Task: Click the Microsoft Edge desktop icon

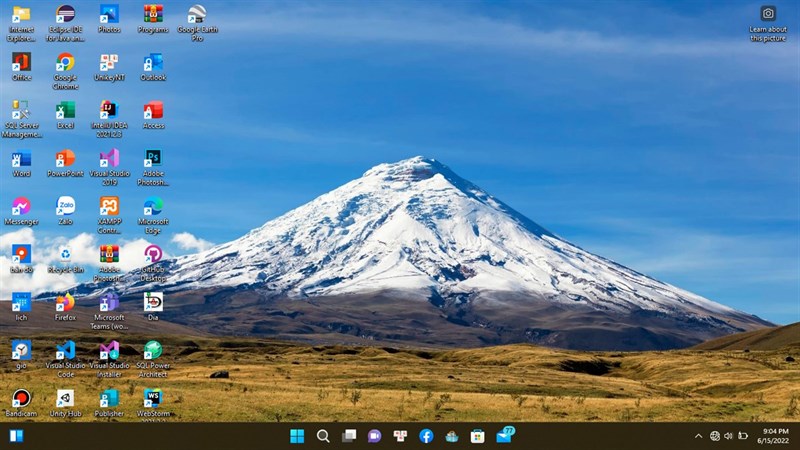Action: pyautogui.click(x=153, y=215)
